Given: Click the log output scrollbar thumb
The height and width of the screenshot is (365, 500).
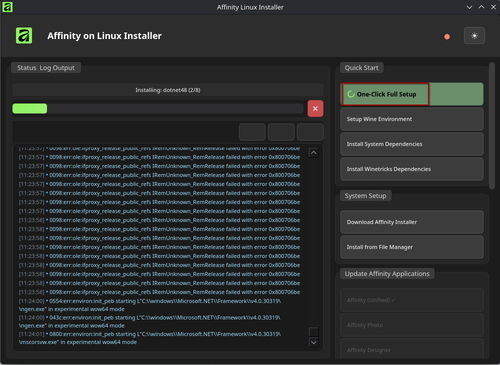Looking at the screenshot, I should [x=314, y=331].
